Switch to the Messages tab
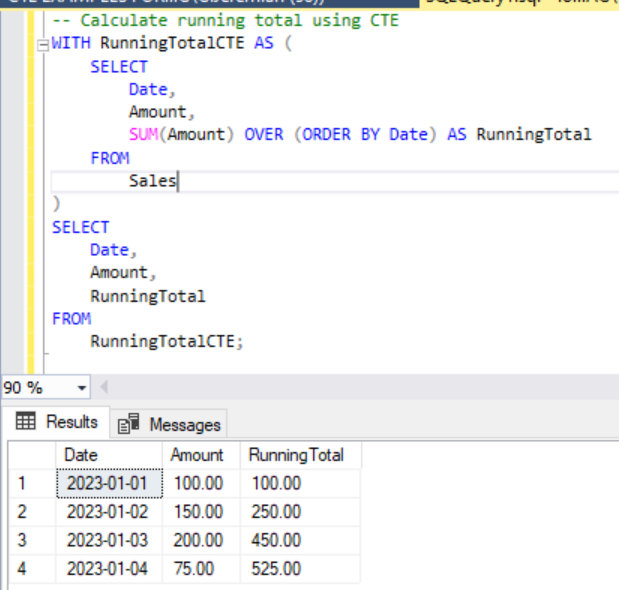 tap(170, 424)
